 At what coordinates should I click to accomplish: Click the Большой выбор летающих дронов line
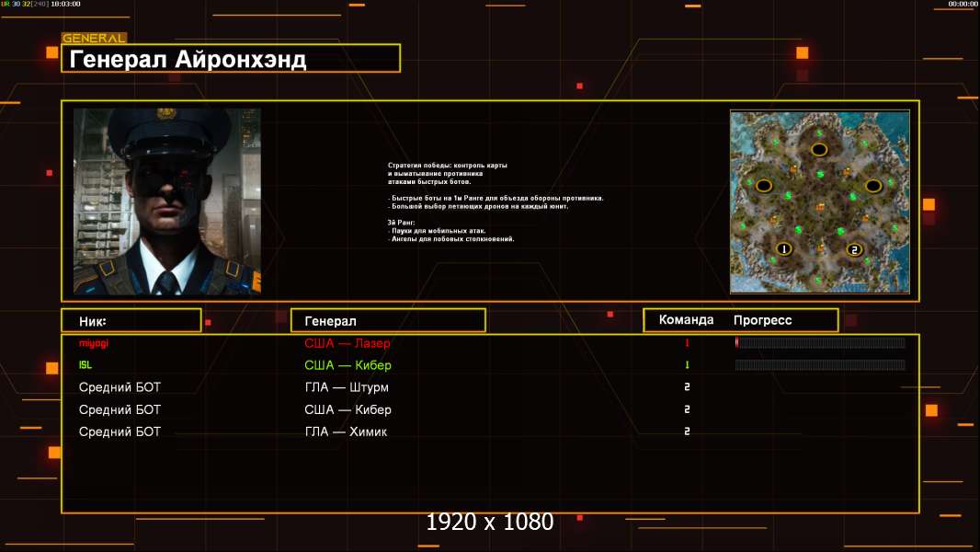pyautogui.click(x=478, y=206)
